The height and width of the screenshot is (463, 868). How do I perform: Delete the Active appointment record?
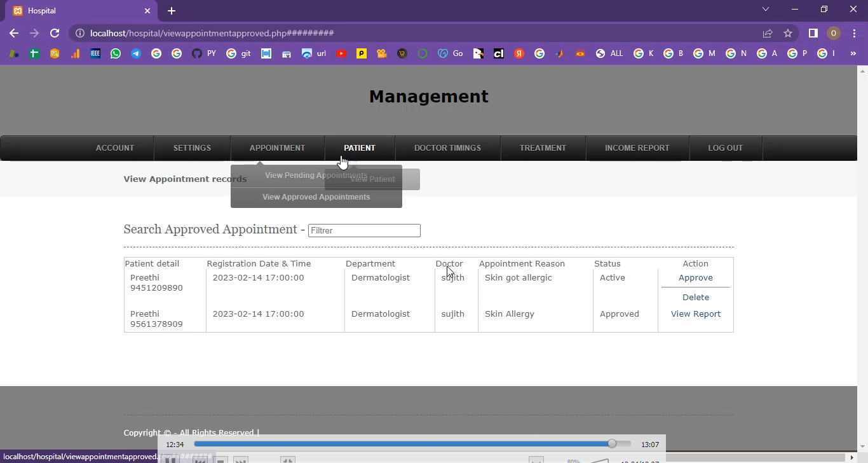[x=695, y=298]
